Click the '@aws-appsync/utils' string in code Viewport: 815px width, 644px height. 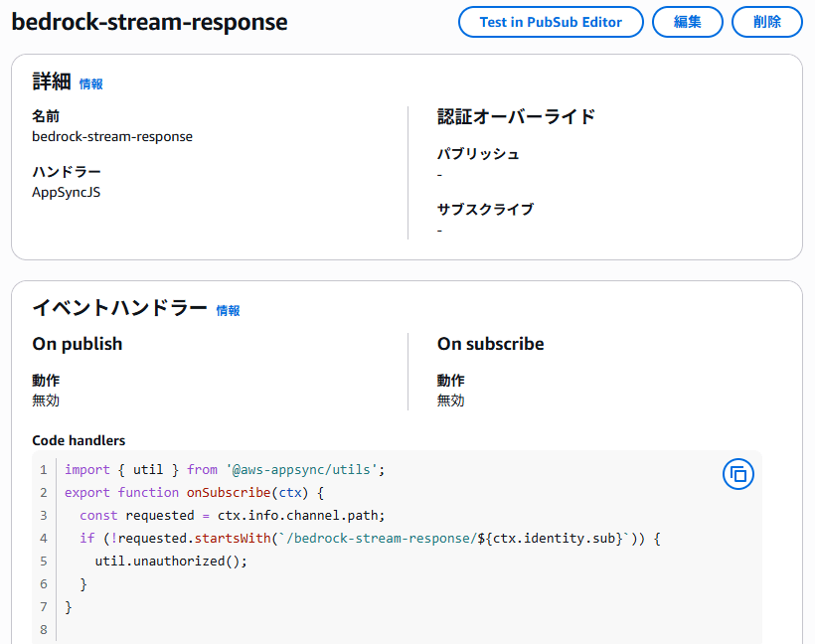pyautogui.click(x=301, y=470)
